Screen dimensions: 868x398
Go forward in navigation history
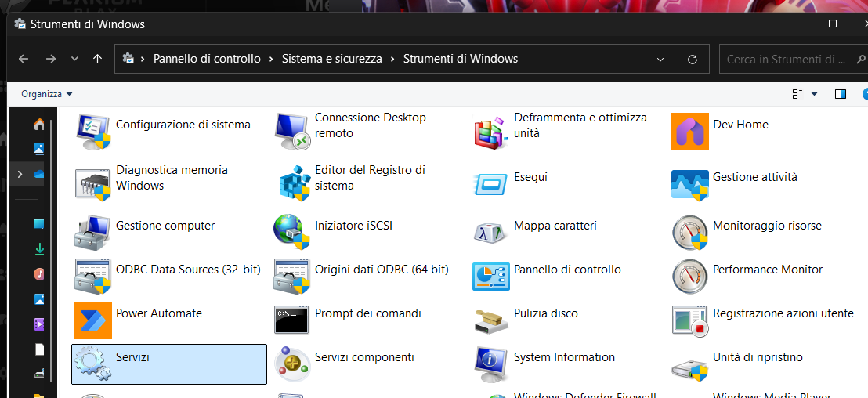pos(51,59)
